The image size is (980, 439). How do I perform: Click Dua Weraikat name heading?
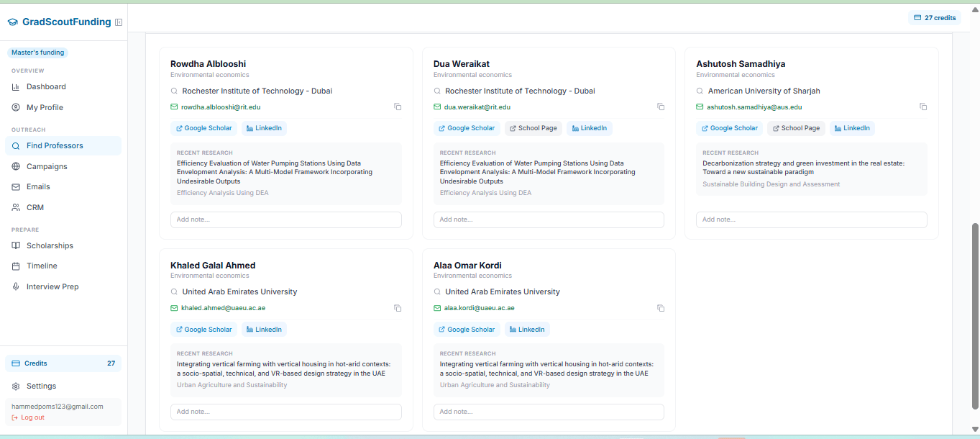(x=462, y=64)
